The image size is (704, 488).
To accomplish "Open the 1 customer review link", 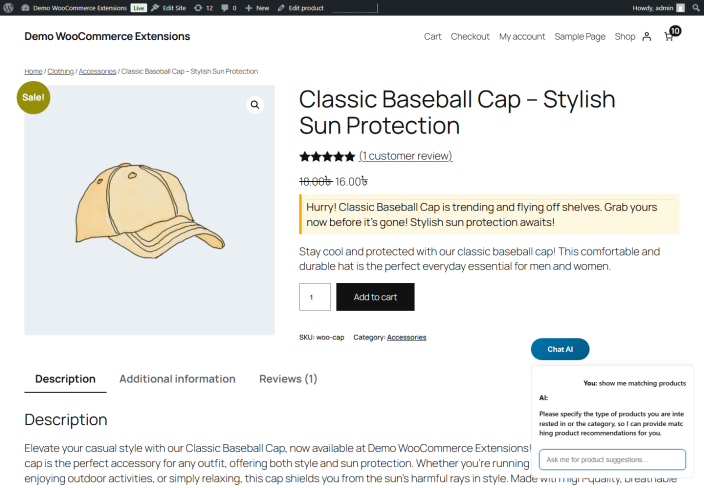I will 405,156.
